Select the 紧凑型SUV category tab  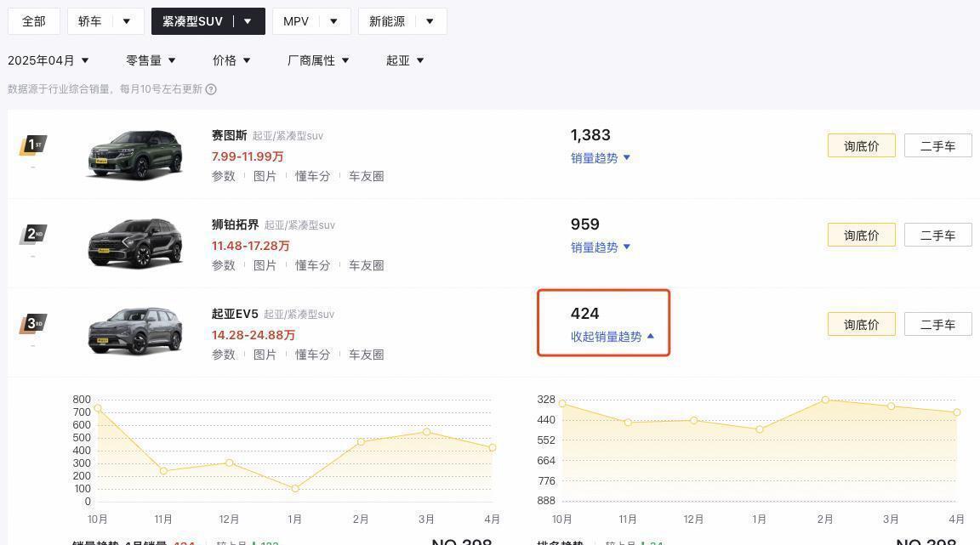pyautogui.click(x=192, y=21)
